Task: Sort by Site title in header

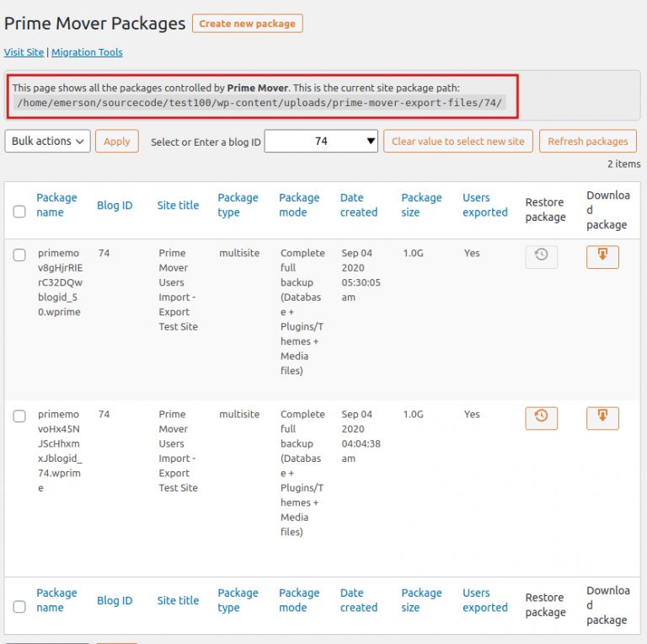Action: click(178, 205)
